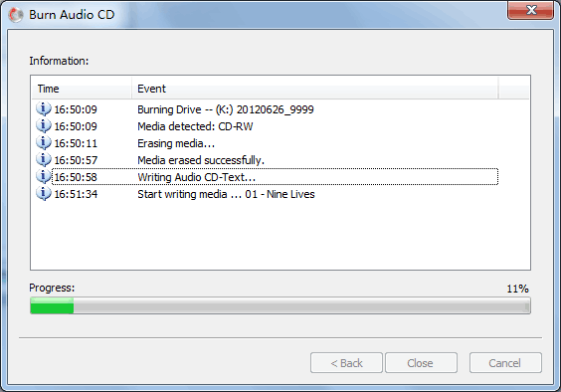Click the info icon beside 'Media detected: CD-RW'
The height and width of the screenshot is (392, 561).
44,125
